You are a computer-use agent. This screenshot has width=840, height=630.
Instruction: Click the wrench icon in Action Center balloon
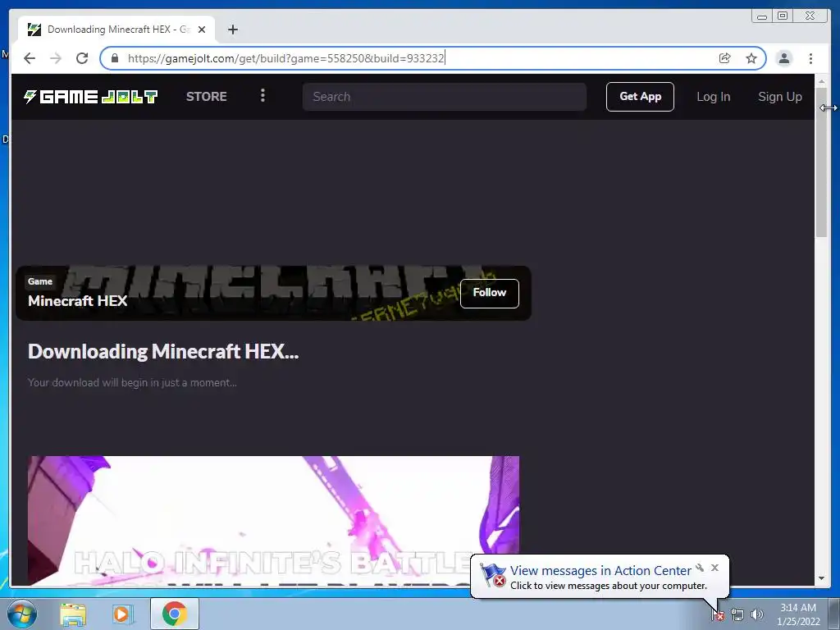coord(700,568)
